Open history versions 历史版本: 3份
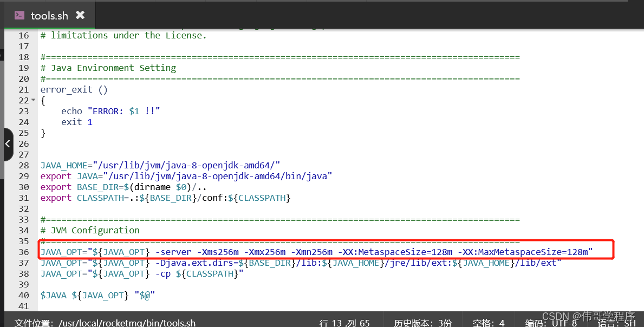 coord(423,323)
